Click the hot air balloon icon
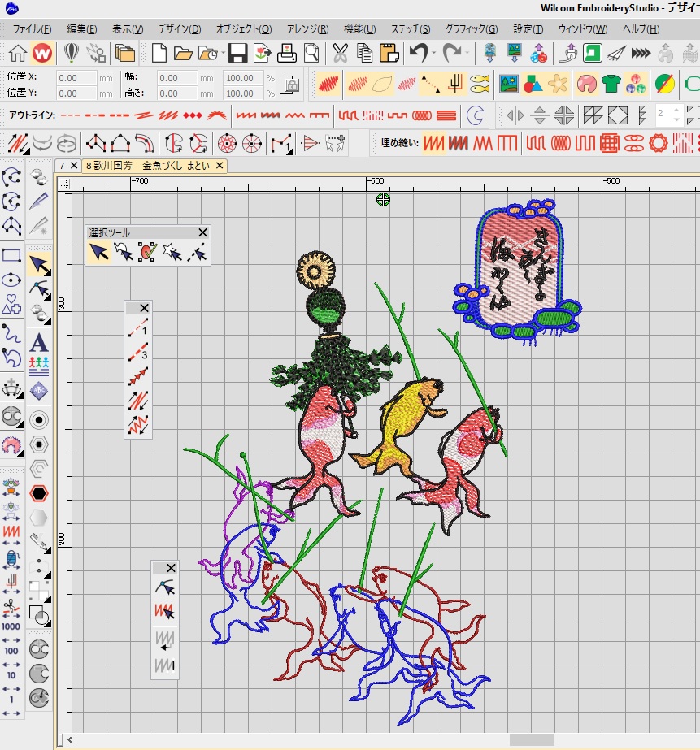 (72, 53)
